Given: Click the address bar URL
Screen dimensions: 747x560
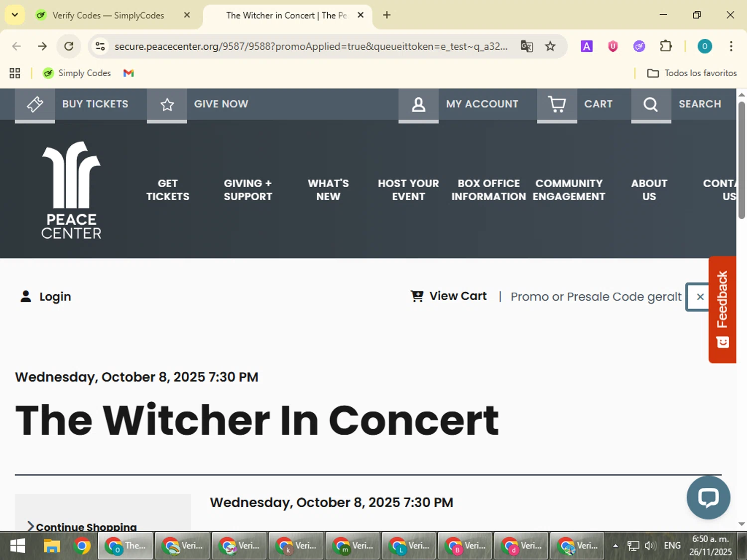Looking at the screenshot, I should (x=311, y=46).
